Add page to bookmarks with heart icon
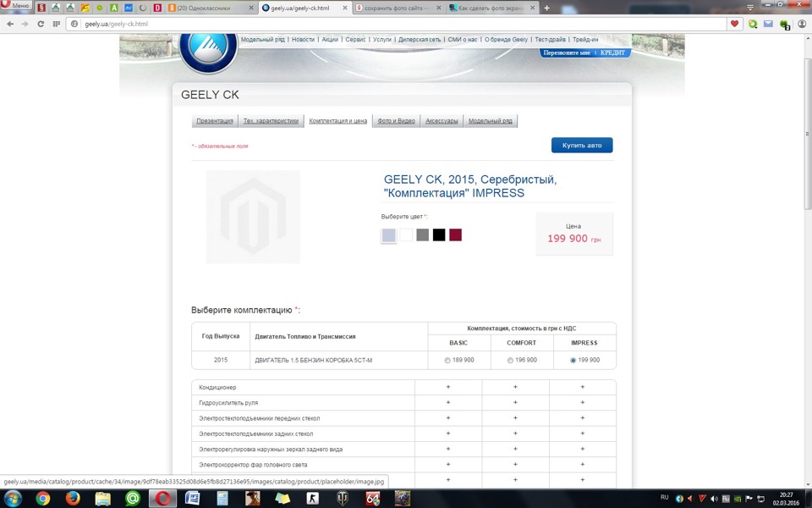Screen dimensions: 812x508 click(x=734, y=24)
